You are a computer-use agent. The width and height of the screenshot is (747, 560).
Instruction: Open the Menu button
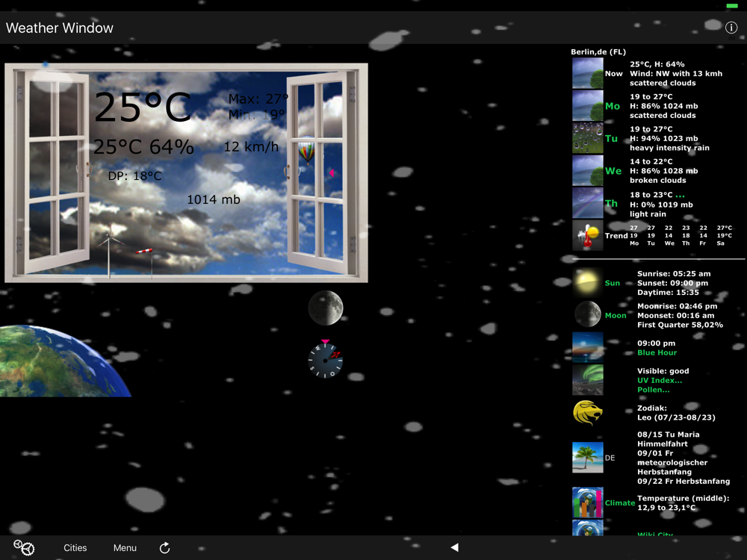pyautogui.click(x=125, y=547)
